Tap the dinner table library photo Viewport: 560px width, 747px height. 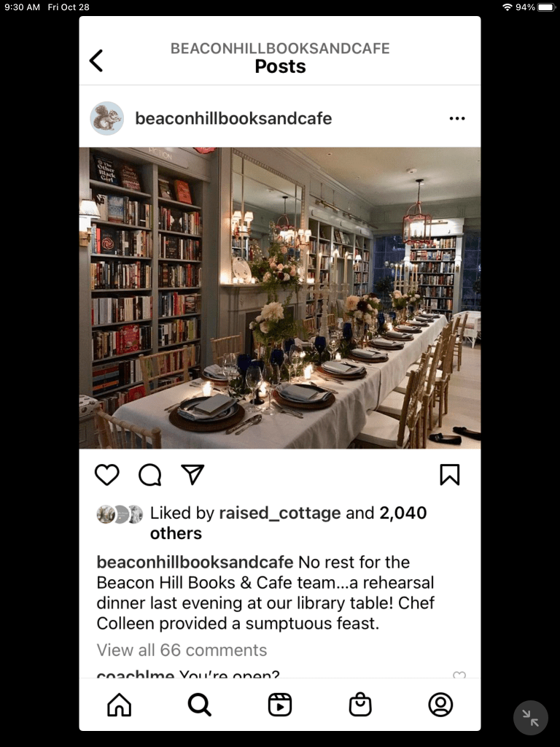[280, 298]
